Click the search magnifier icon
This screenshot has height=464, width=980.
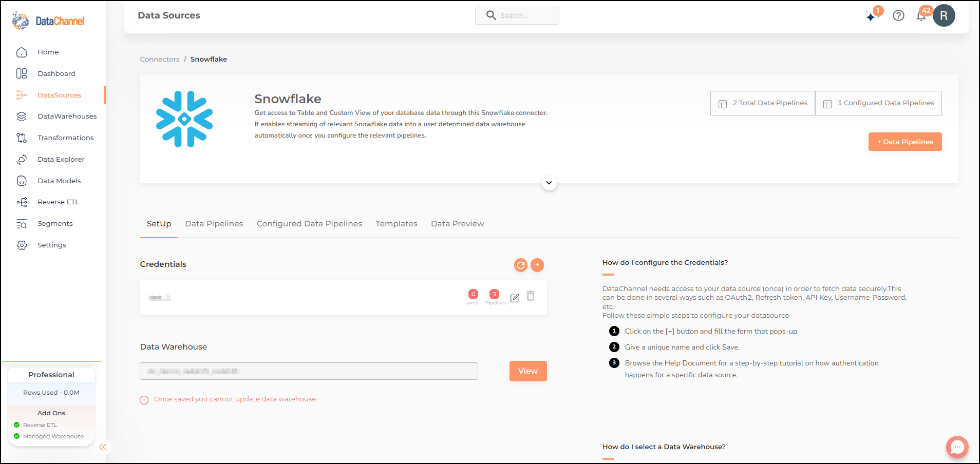(491, 15)
